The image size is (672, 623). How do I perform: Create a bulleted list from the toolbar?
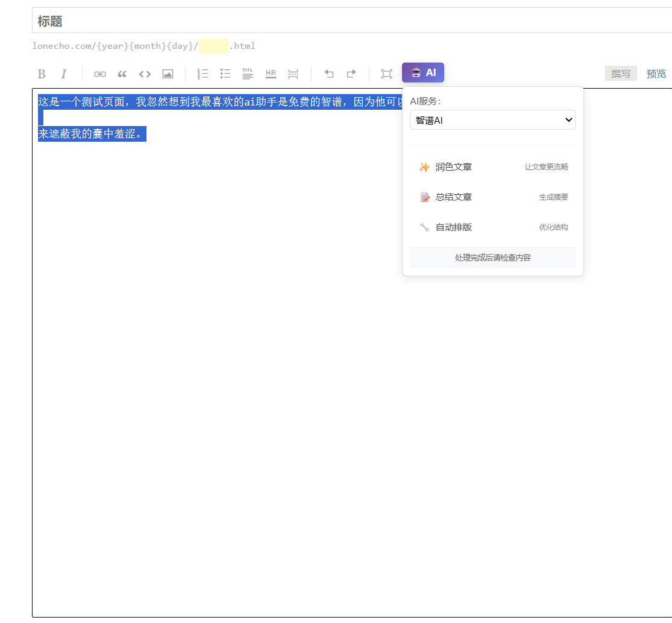[x=225, y=74]
